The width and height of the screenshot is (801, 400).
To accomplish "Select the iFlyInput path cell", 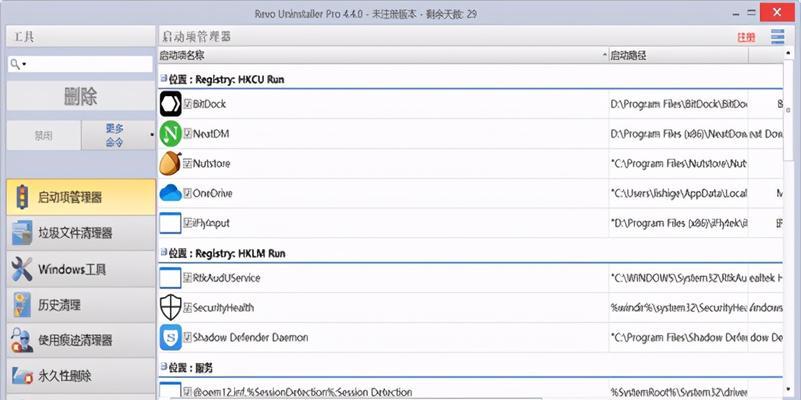I will click(x=679, y=223).
